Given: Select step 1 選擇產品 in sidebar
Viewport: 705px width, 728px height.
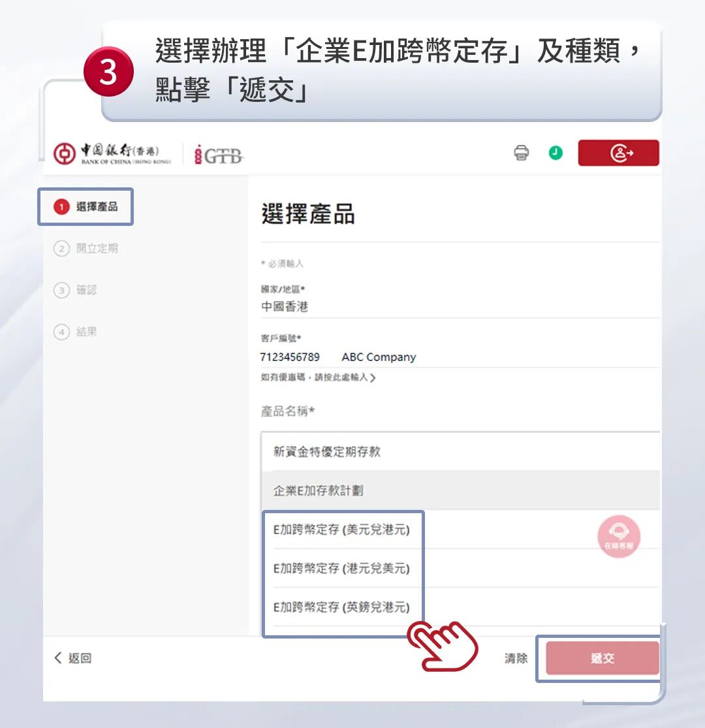Looking at the screenshot, I should pyautogui.click(x=86, y=206).
